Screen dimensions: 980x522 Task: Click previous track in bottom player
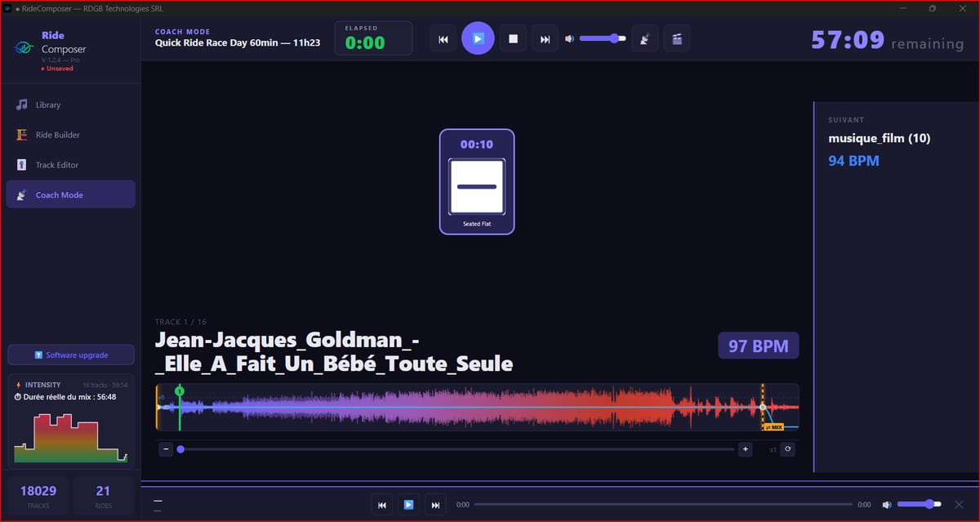point(382,505)
